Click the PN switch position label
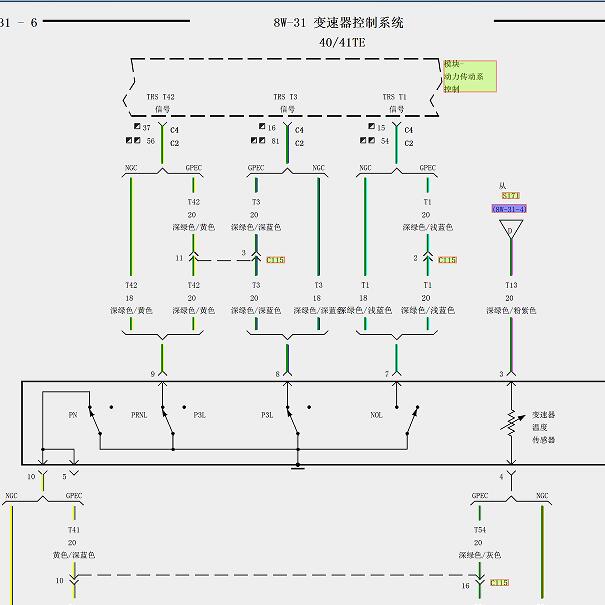This screenshot has height=605, width=605. 73,415
